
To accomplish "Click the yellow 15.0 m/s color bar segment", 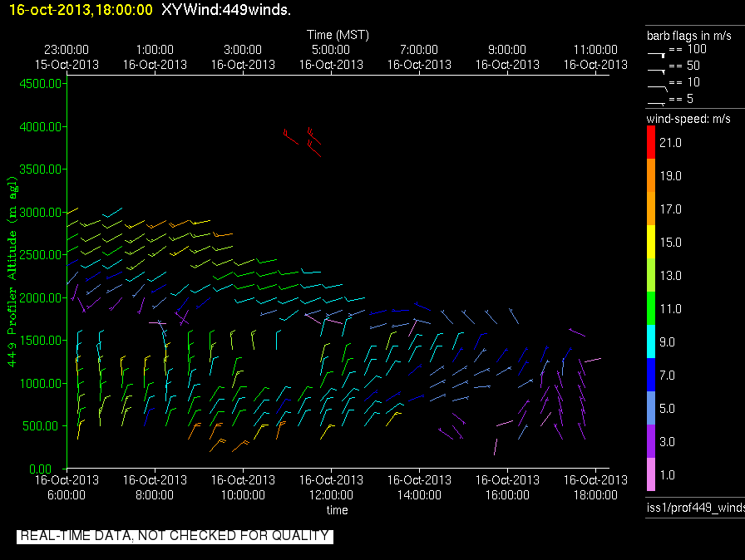I will click(x=651, y=242).
